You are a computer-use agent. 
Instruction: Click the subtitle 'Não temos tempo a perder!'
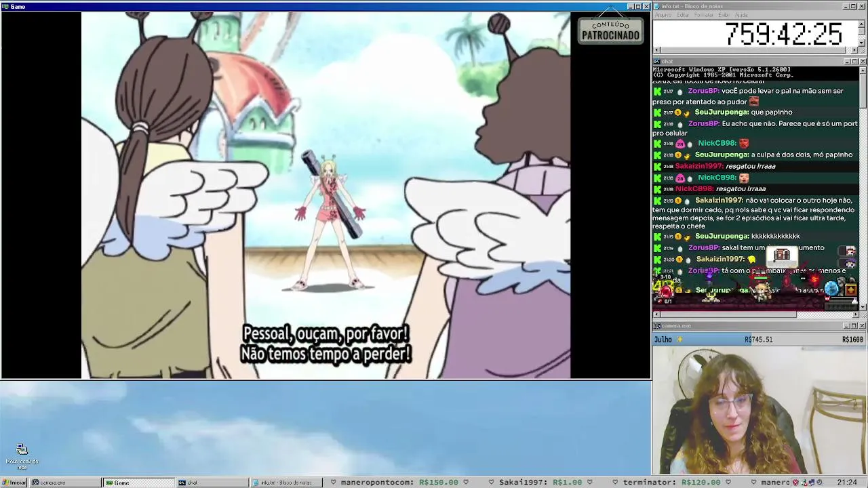pos(325,354)
